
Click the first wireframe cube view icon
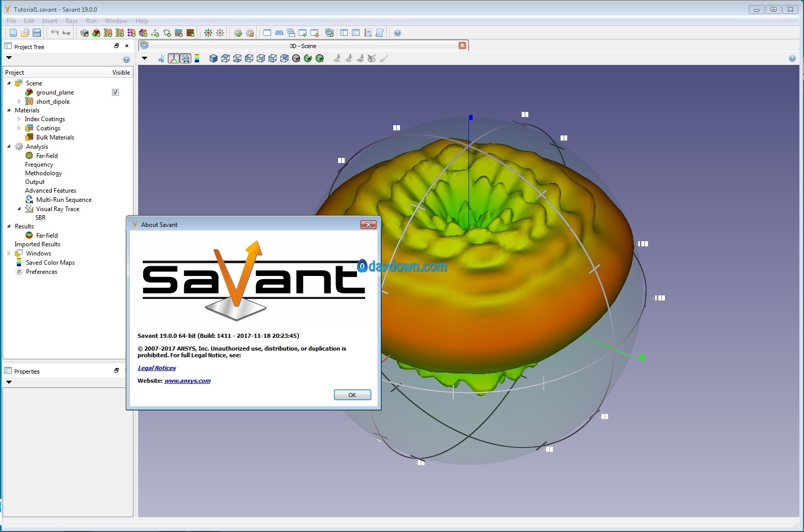click(226, 58)
